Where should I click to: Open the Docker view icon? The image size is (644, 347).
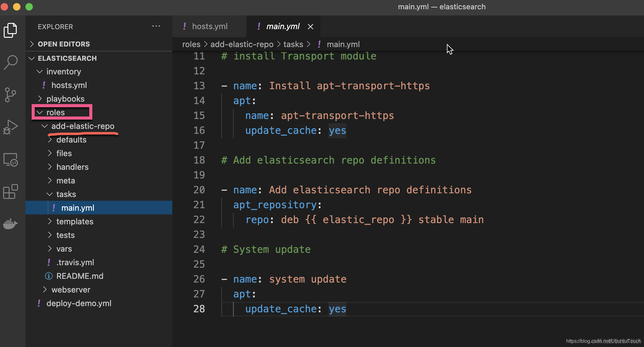[11, 223]
